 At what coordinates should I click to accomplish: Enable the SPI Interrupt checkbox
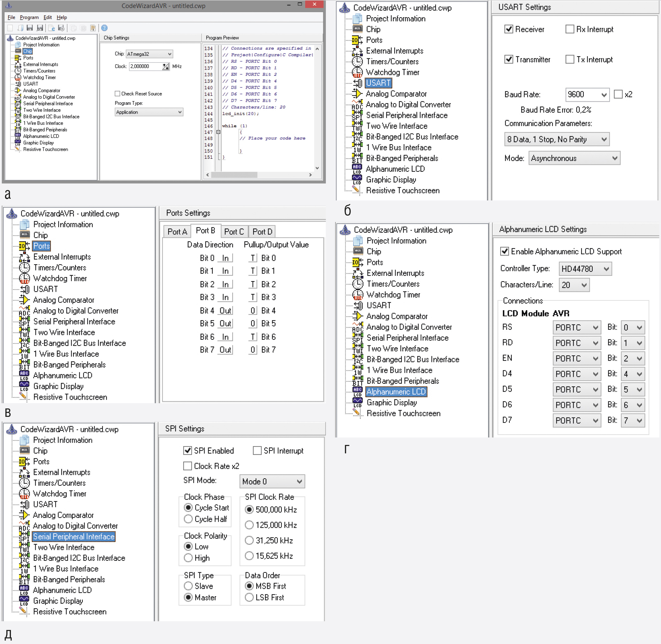[x=257, y=451]
